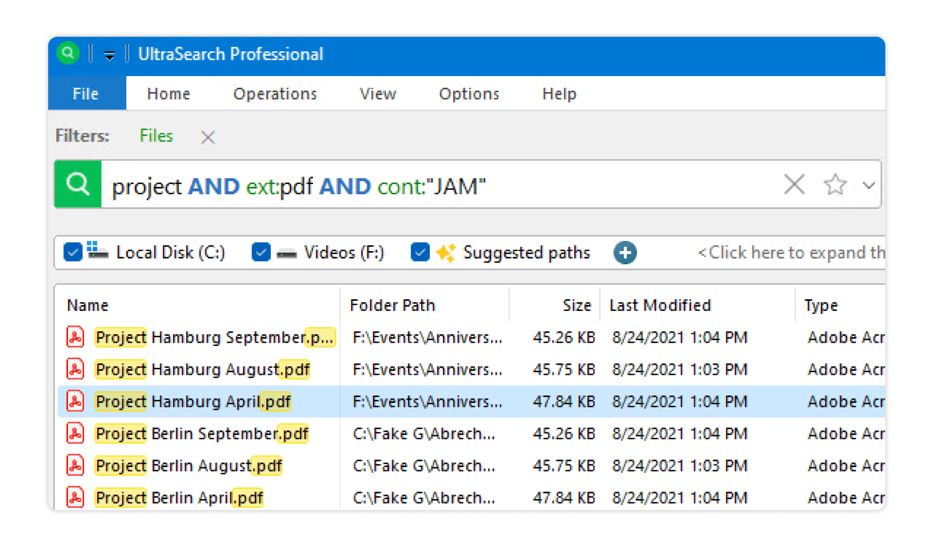
Task: Remove the Files filter with X
Action: pyautogui.click(x=208, y=137)
